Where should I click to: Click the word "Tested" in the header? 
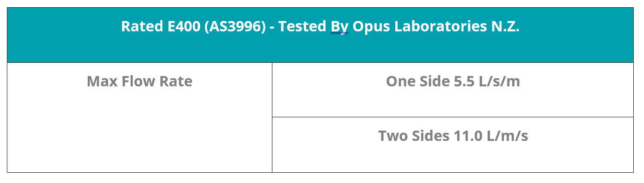(x=302, y=27)
